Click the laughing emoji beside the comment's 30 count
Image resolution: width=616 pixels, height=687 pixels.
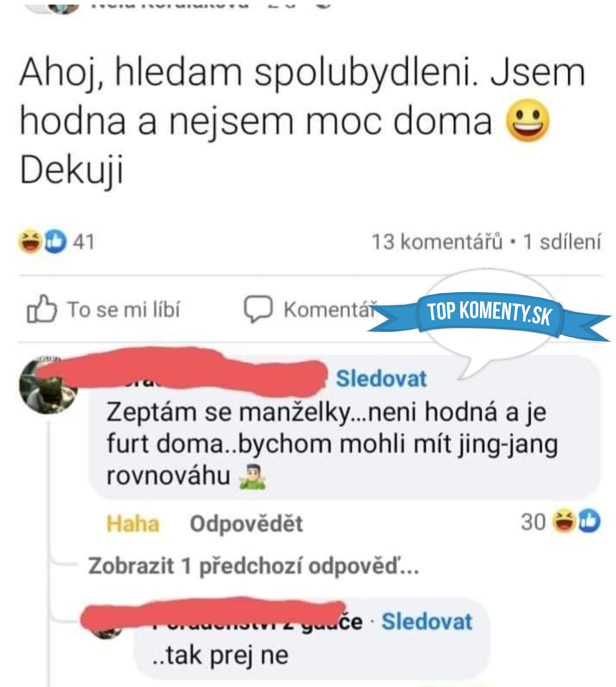pyautogui.click(x=564, y=521)
